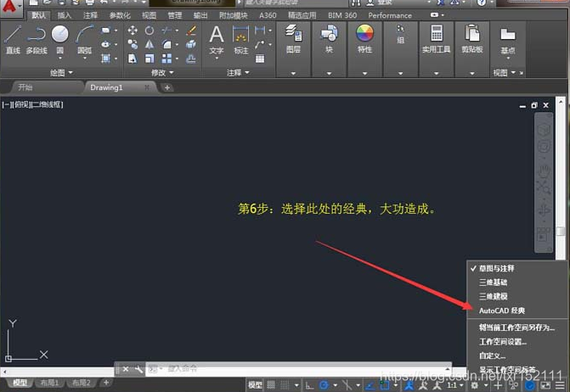Open the Performance ribbon tab
Viewport: 570px width, 392px height.
[390, 15]
